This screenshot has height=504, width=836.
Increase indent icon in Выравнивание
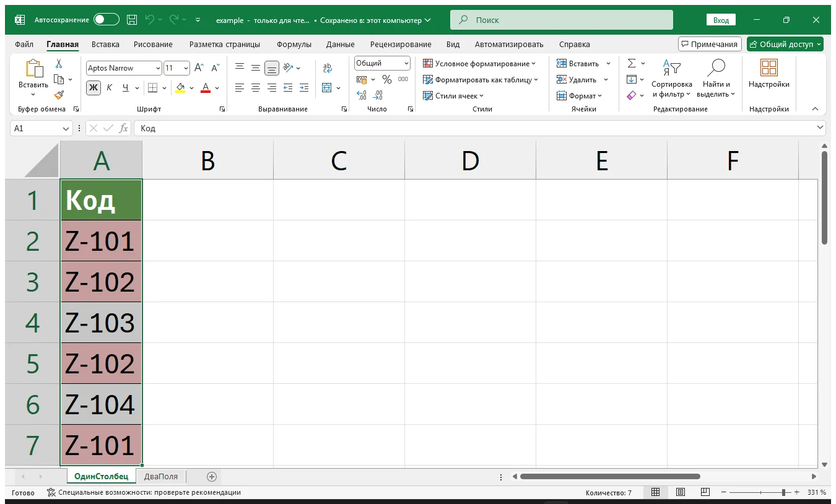pos(303,88)
